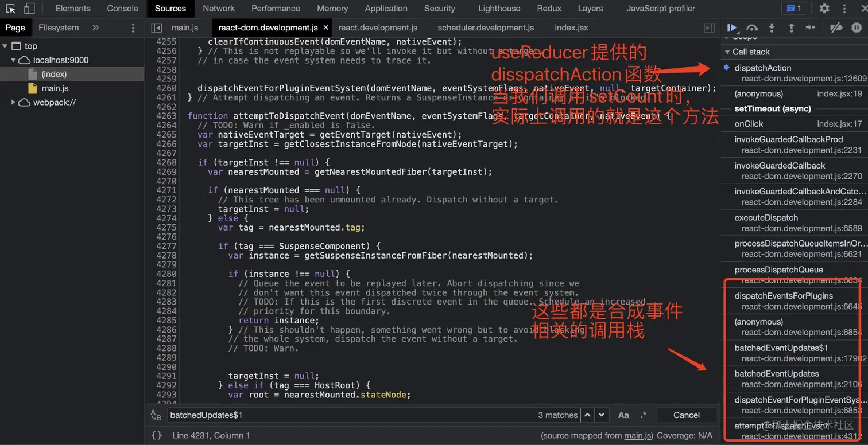868x445 pixels.
Task: Select the main.js file in navigator tree
Action: 55,88
